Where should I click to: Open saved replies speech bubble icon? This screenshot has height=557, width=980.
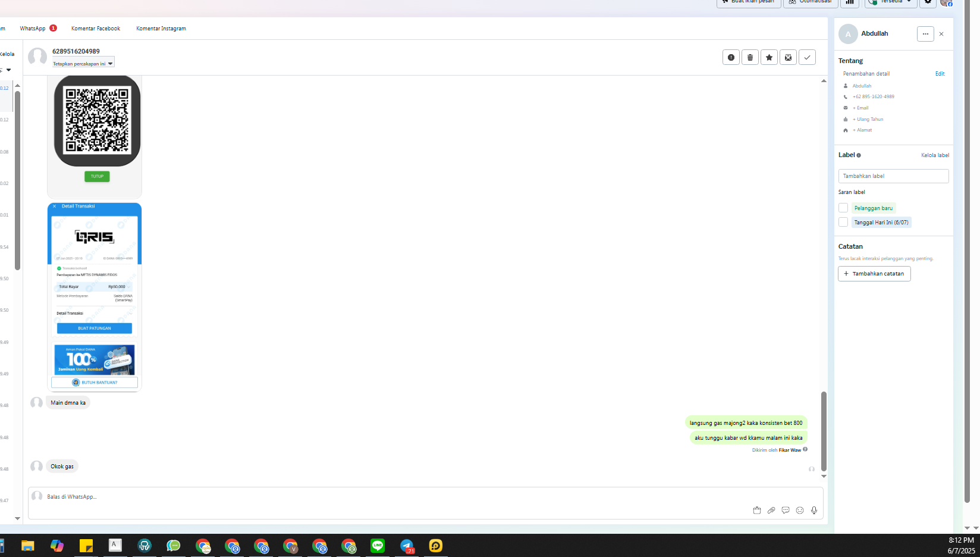click(x=786, y=510)
